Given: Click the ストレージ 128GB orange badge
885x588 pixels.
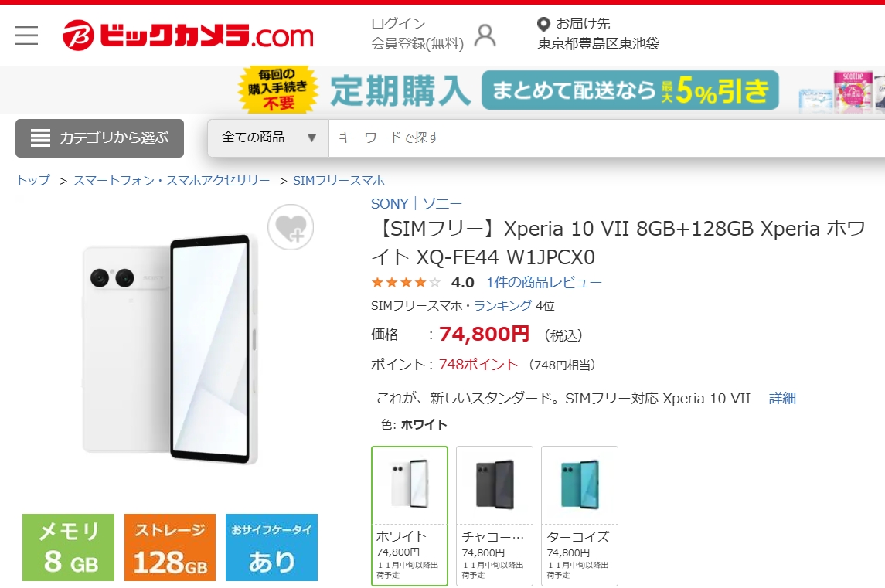Looking at the screenshot, I should click(170, 547).
